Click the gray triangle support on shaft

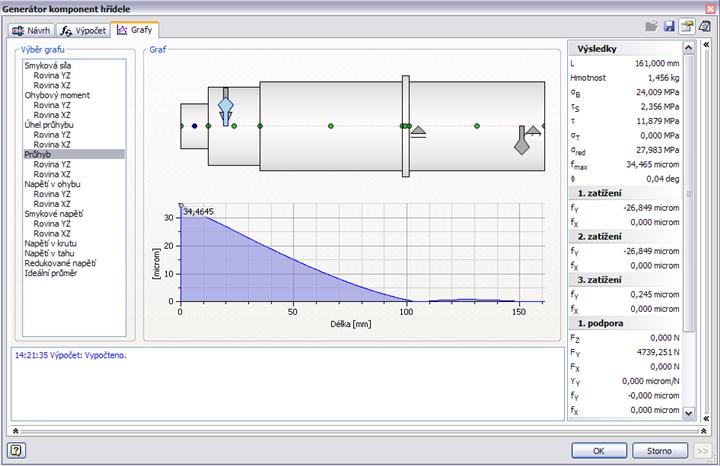[x=418, y=130]
